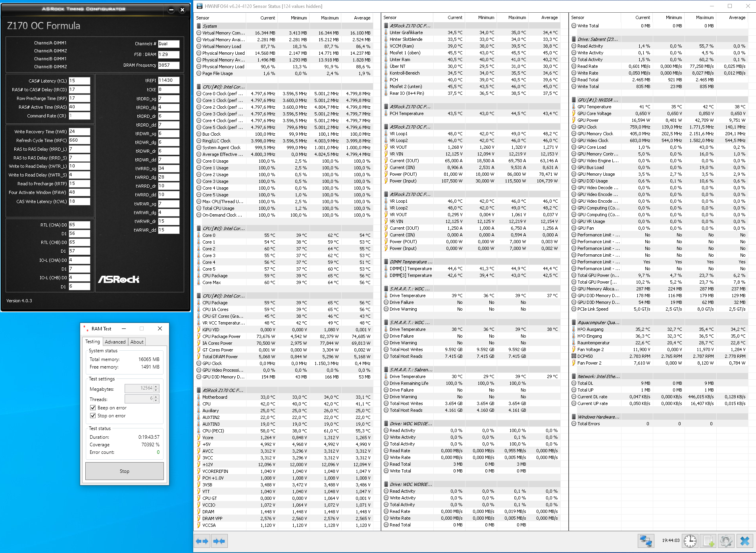
Task: Click the thermometer icon beside Motherboard row
Action: [x=199, y=397]
